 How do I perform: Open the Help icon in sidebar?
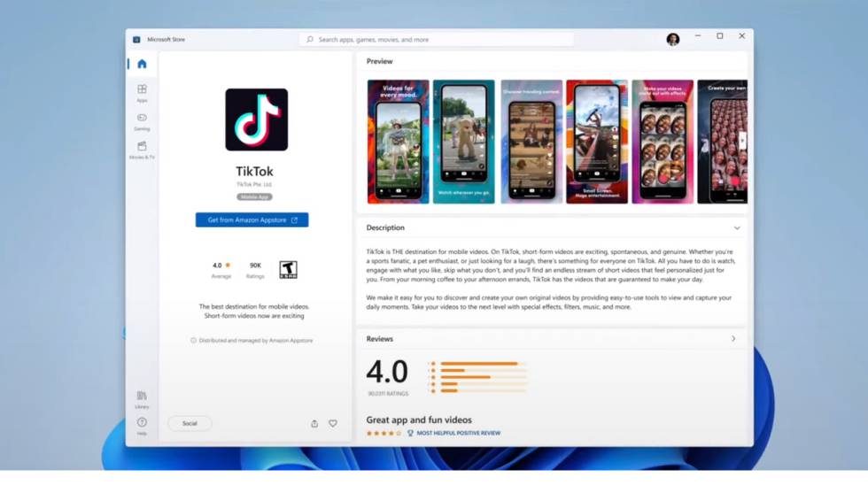142,426
